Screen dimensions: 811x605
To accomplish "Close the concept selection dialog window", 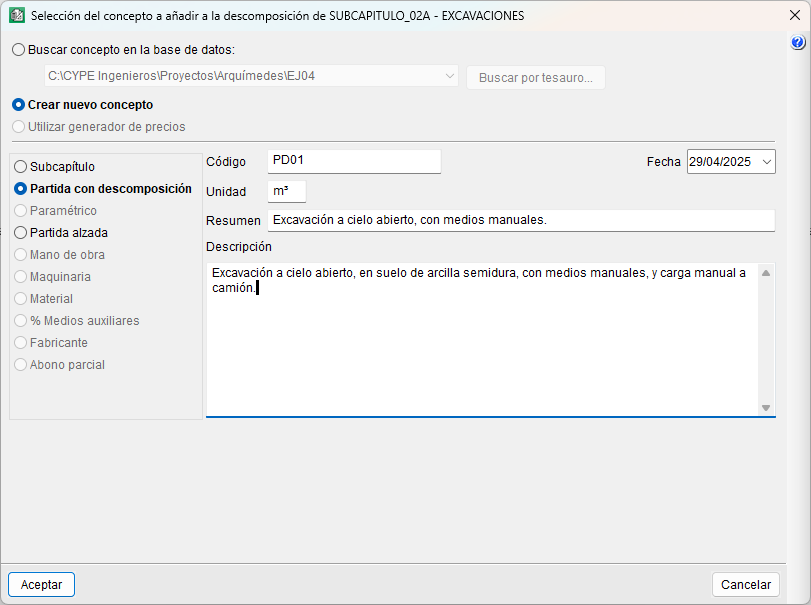I will point(794,16).
